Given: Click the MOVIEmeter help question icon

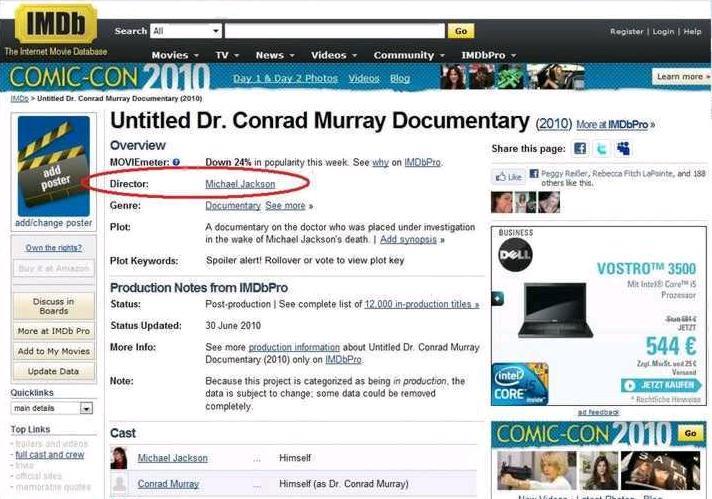Looking at the screenshot, I should 176,162.
